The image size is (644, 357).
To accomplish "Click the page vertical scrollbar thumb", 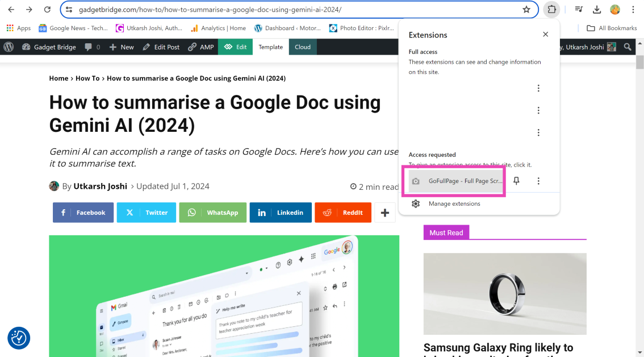I will [x=639, y=62].
